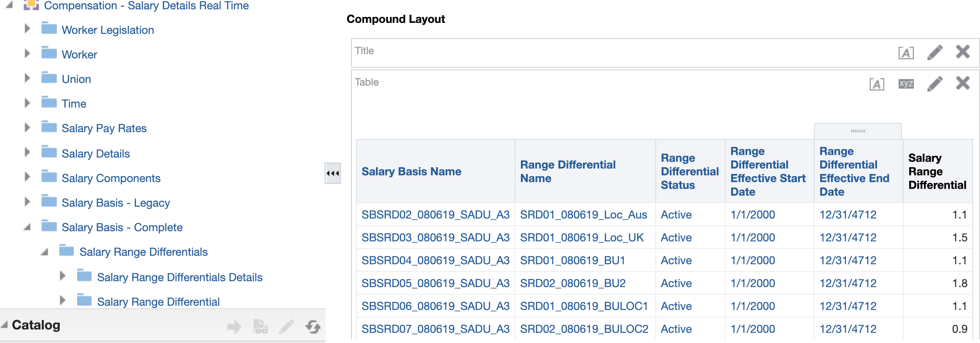
Task: Open the SBSRD02_080619_SADU_A3 salary basis link
Action: tap(435, 215)
